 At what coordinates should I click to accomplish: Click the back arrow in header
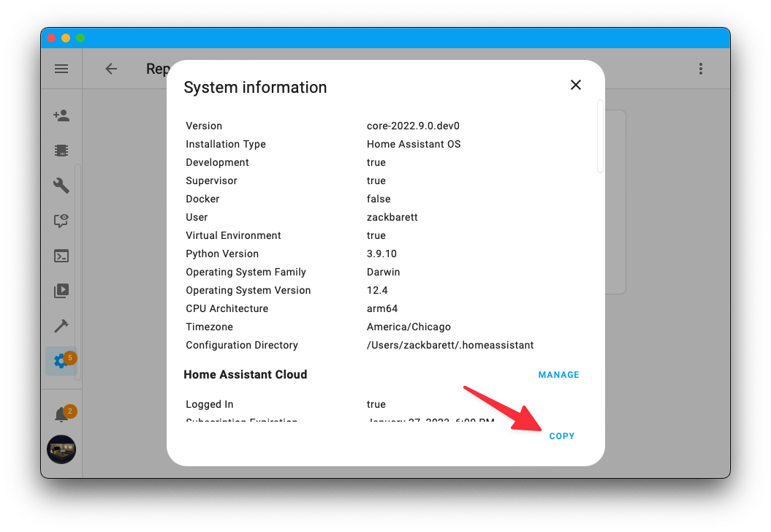pos(111,69)
